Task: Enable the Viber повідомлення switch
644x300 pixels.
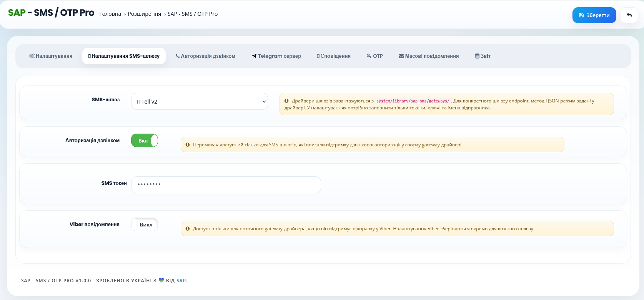Action: click(145, 225)
